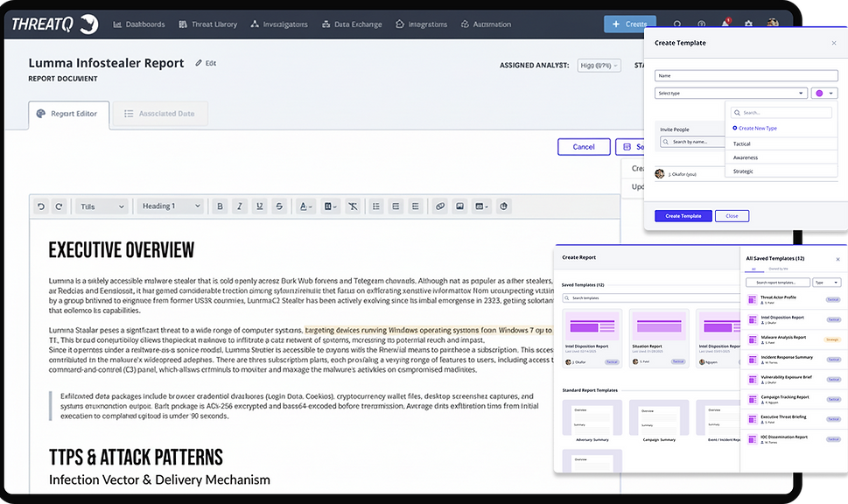Open the settings gear in top bar
The image size is (848, 504).
point(748,24)
